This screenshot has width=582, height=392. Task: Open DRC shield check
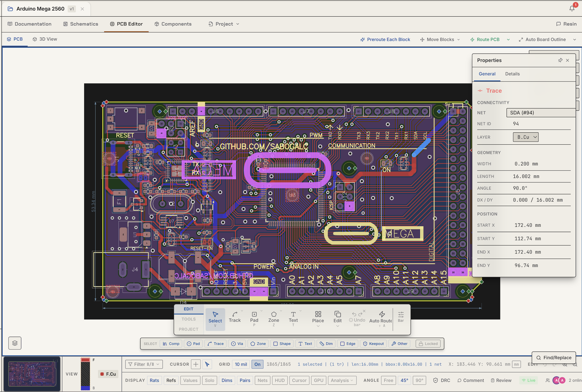pyautogui.click(x=442, y=380)
